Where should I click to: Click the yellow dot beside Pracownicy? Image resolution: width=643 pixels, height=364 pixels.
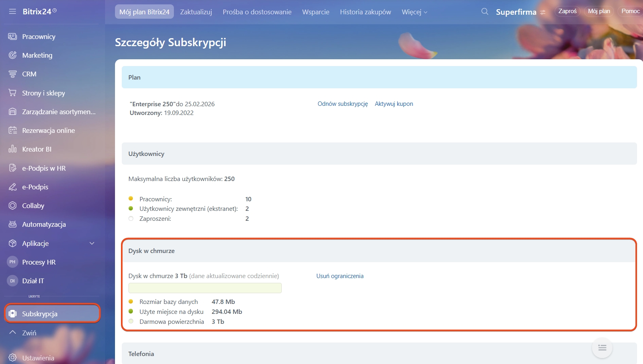pyautogui.click(x=131, y=199)
